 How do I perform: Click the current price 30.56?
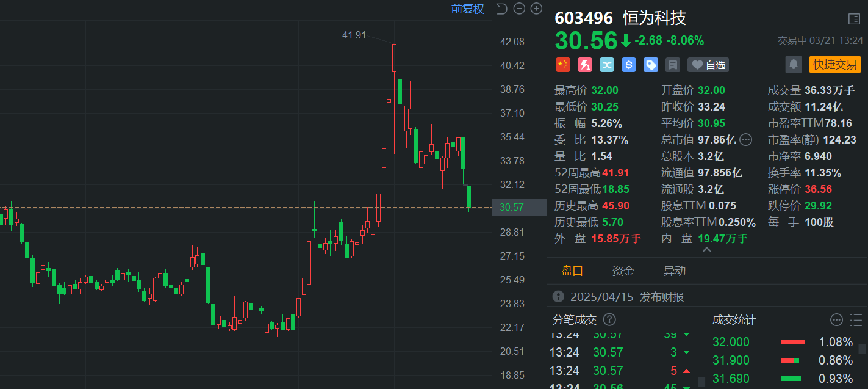click(586, 41)
